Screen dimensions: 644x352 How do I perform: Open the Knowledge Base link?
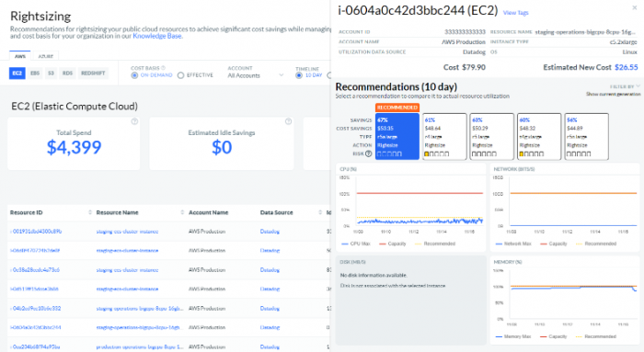click(x=157, y=36)
